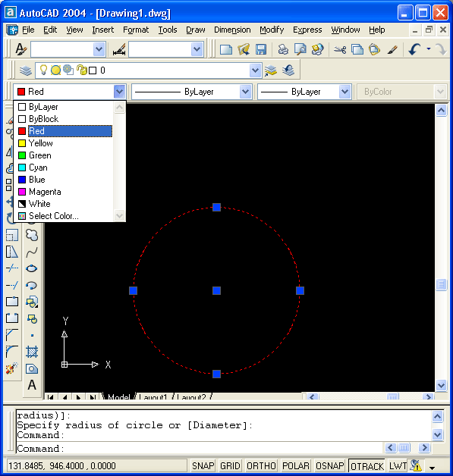Screen dimensions: 453x476
Task: Open the lineweight ByLayer dropdown
Action: click(344, 92)
